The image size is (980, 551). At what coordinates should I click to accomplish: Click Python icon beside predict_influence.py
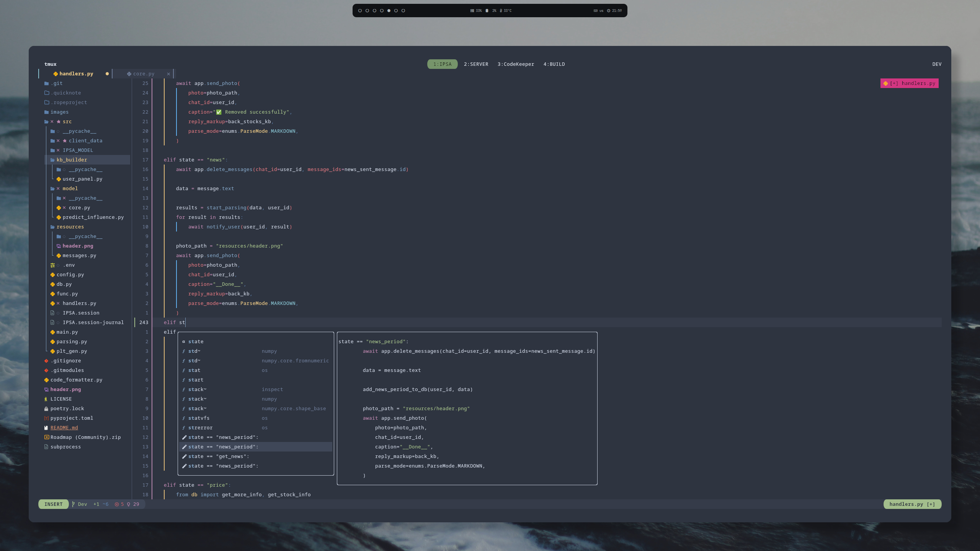click(59, 217)
